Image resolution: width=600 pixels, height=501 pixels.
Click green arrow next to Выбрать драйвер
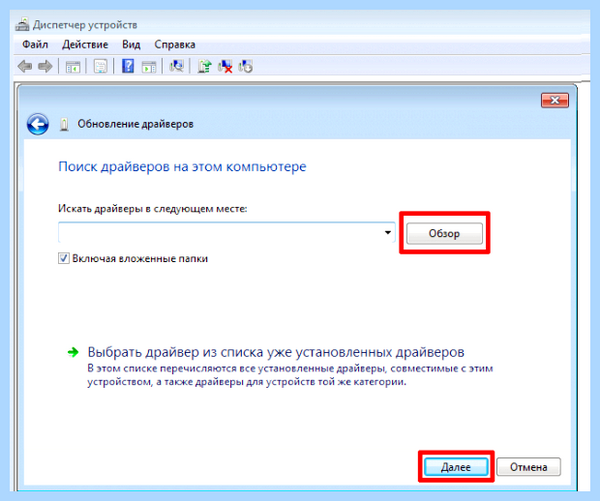coord(73,352)
